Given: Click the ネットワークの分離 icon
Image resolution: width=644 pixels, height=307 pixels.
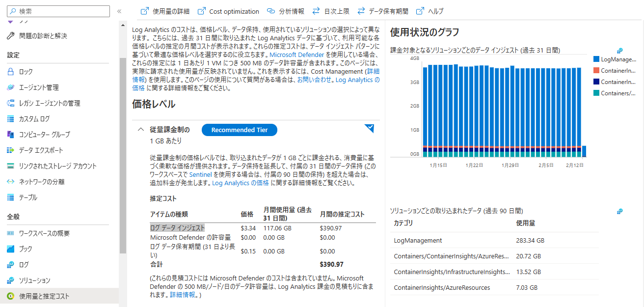Looking at the screenshot, I should pyautogui.click(x=11, y=182).
